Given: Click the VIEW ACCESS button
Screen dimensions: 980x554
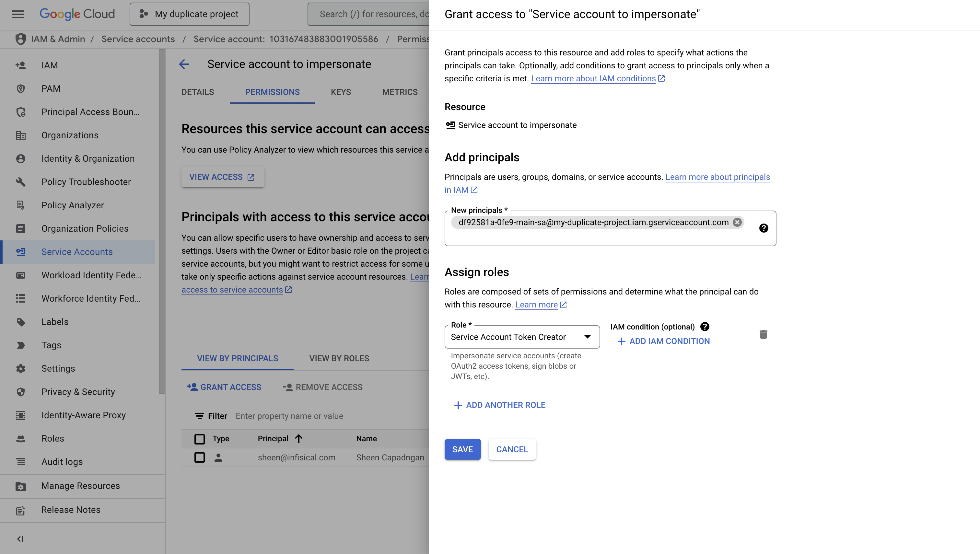Looking at the screenshot, I should (x=223, y=177).
